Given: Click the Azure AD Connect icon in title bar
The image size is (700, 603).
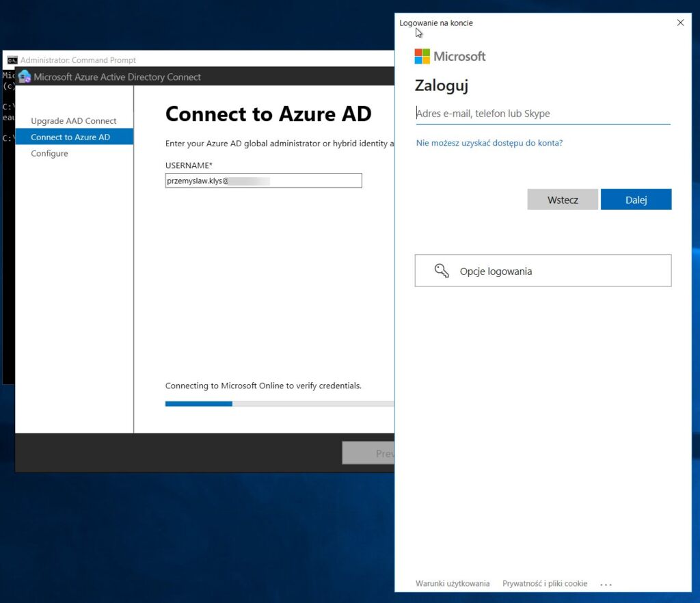Looking at the screenshot, I should tap(25, 77).
